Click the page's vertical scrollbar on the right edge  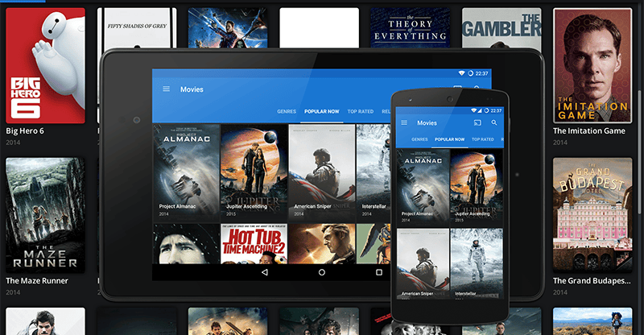click(641, 152)
